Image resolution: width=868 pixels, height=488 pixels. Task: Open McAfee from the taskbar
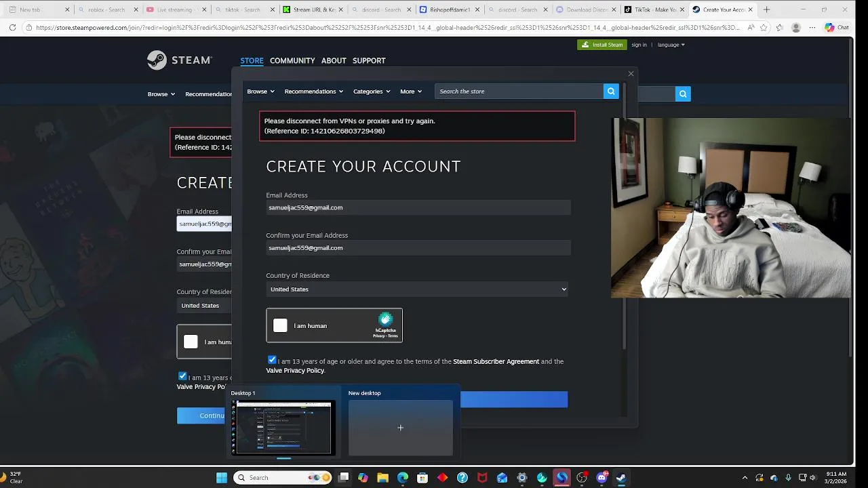[x=482, y=478]
